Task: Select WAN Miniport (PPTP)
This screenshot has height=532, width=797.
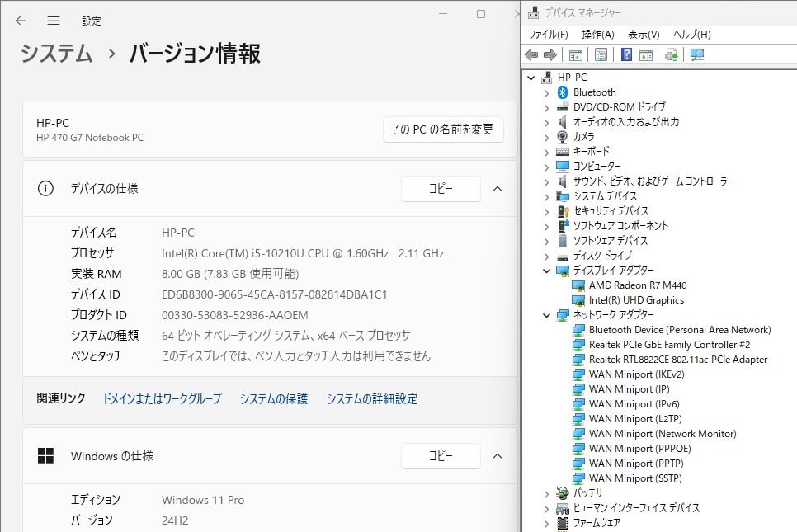Action: [636, 464]
